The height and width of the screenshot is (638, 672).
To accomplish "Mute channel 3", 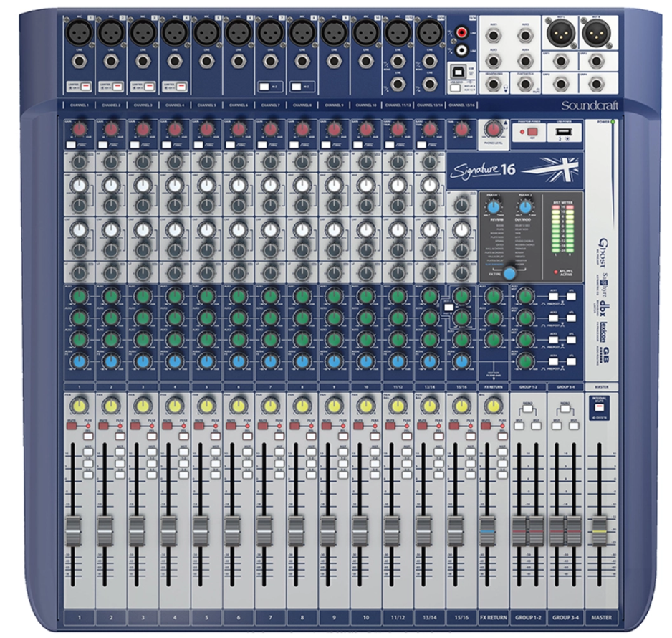I will coord(135,426).
